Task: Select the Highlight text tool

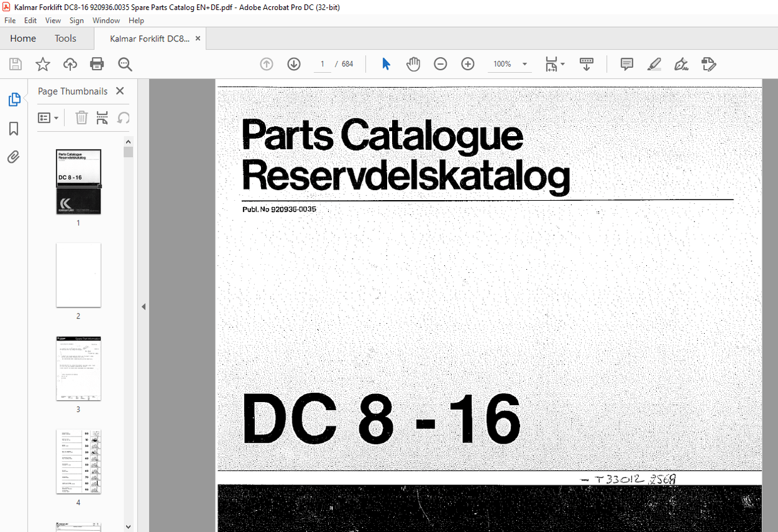Action: (654, 63)
